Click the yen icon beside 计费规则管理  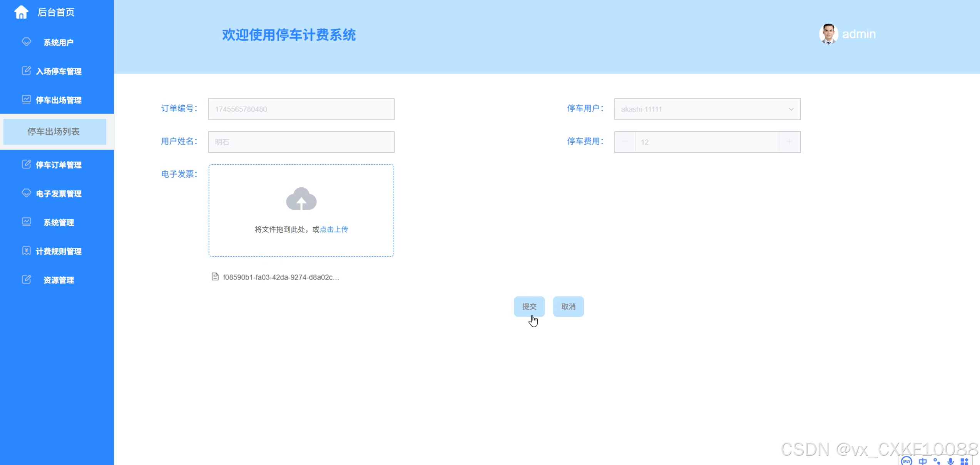[26, 251]
